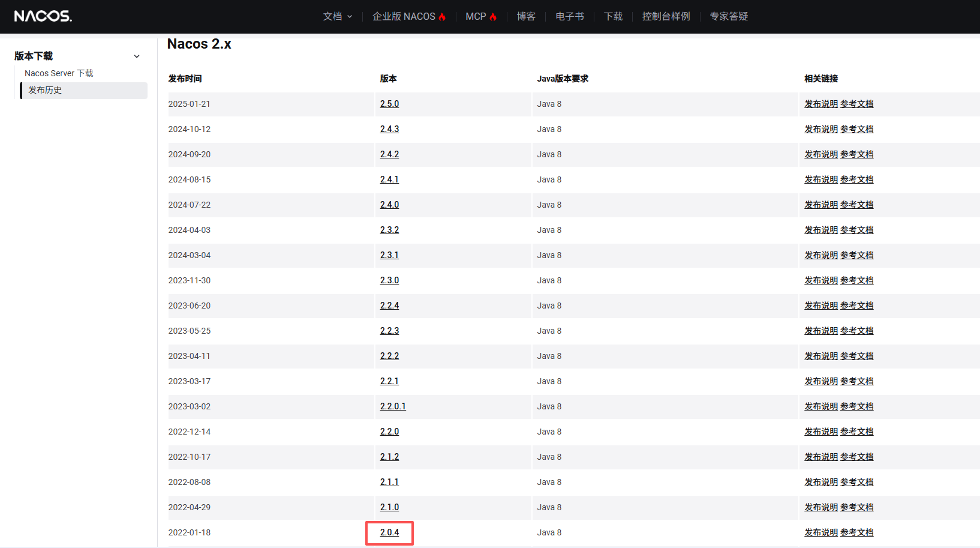The height and width of the screenshot is (548, 980).
Task: Open 发布说明 for version 2.2.4
Action: coord(821,306)
